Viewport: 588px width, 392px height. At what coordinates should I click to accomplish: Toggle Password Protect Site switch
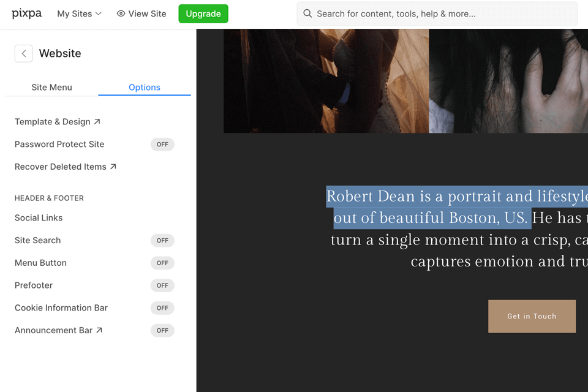(x=162, y=145)
